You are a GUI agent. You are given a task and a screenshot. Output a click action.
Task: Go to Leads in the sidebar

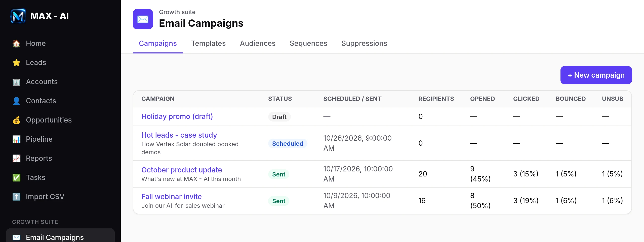click(60, 63)
